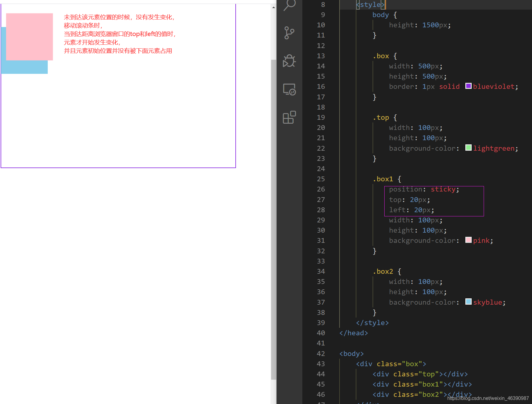Click the lightgreen color swatch
This screenshot has height=404, width=532.
[468, 148]
